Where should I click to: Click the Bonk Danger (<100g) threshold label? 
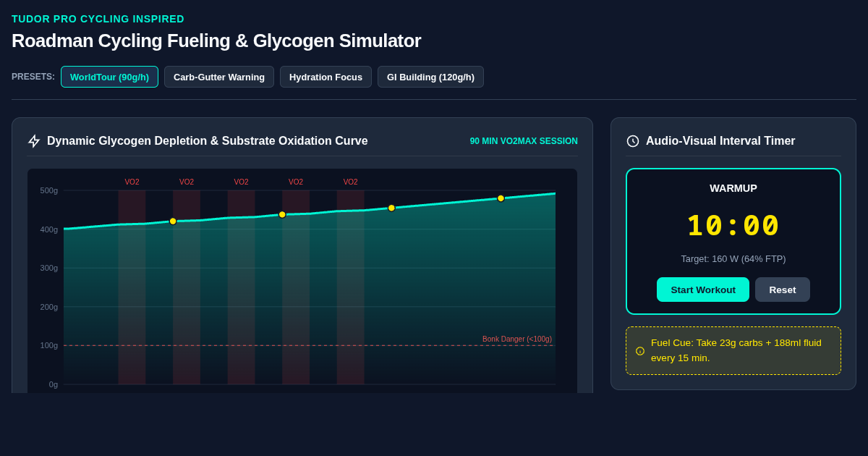517,339
